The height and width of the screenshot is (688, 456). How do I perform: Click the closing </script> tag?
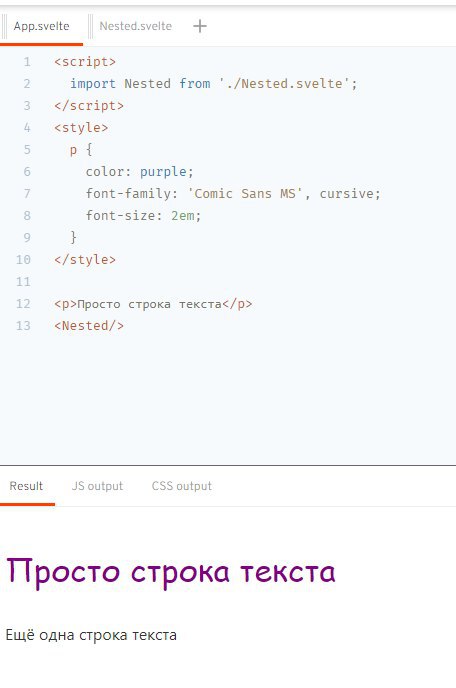coord(89,105)
